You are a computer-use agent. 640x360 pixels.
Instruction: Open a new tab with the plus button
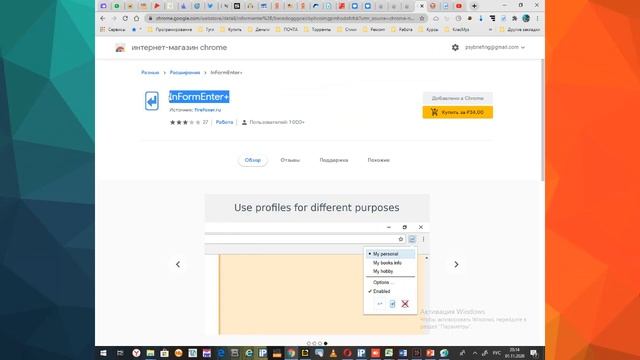pyautogui.click(x=474, y=6)
